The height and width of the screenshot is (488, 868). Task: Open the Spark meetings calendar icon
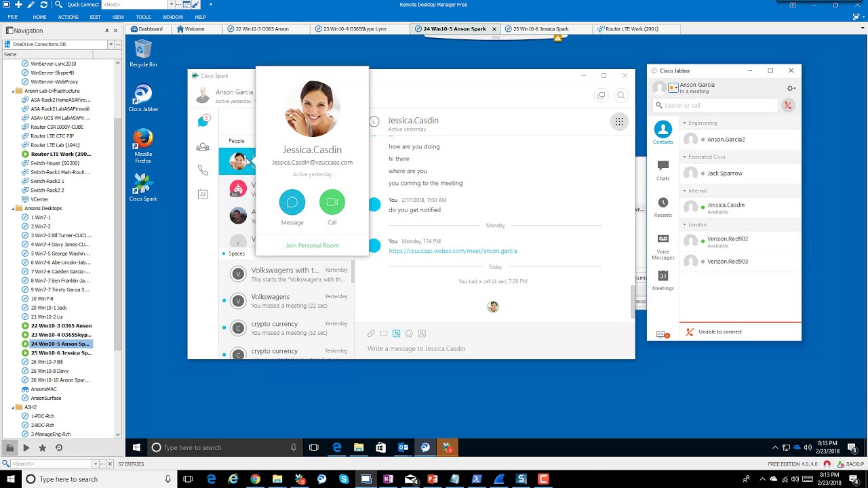tap(203, 194)
